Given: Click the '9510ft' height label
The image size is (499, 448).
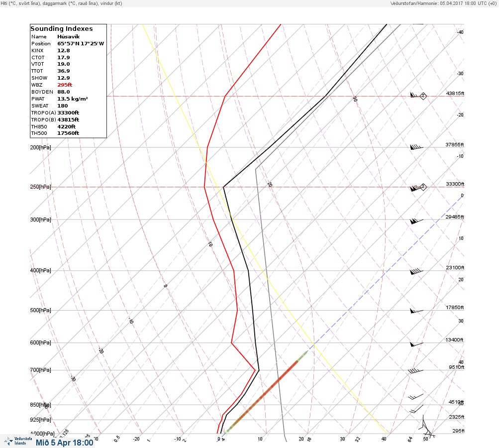Looking at the screenshot, I should pos(456,367).
